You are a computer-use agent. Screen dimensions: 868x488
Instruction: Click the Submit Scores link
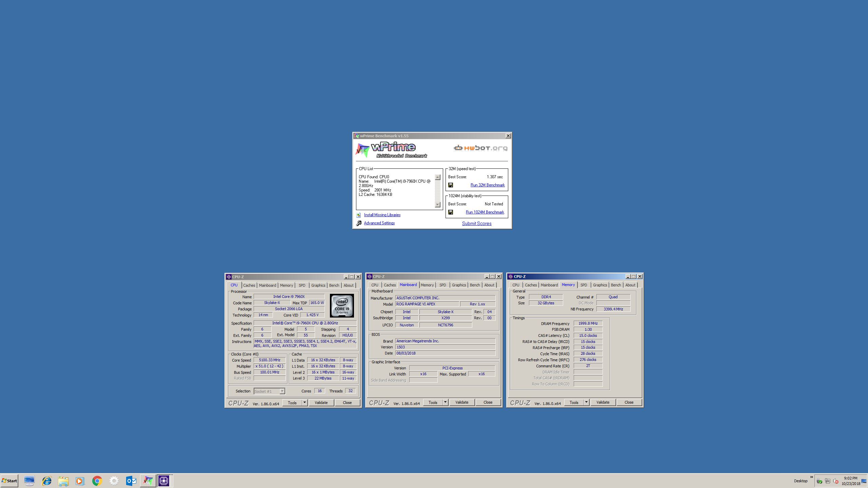click(x=477, y=223)
